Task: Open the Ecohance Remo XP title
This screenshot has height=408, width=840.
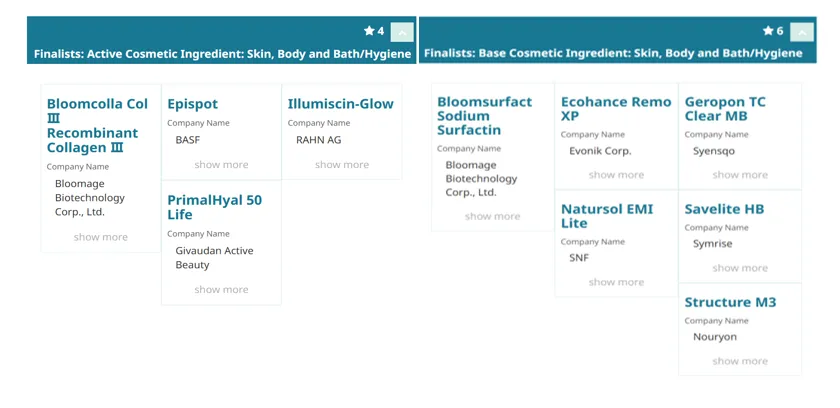Action: [615, 109]
